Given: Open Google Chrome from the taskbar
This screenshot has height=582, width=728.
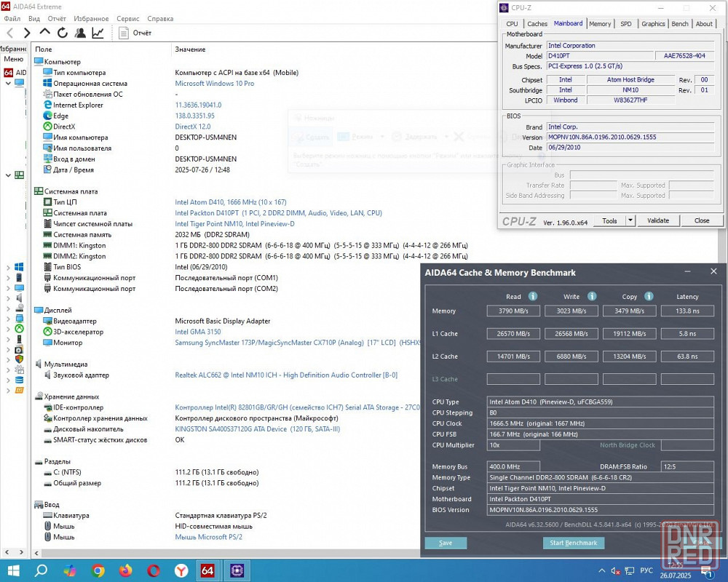Looking at the screenshot, I should click(x=98, y=570).
